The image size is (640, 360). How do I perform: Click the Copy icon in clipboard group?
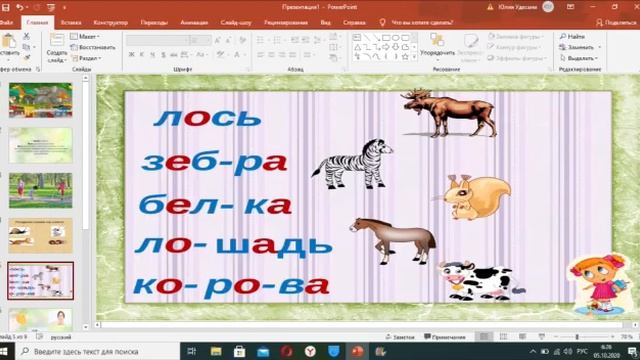(x=27, y=47)
